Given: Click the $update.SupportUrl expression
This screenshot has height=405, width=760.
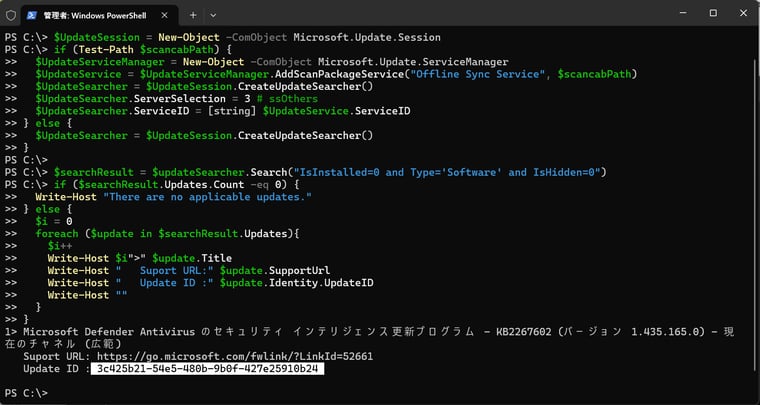Looking at the screenshot, I should [275, 270].
